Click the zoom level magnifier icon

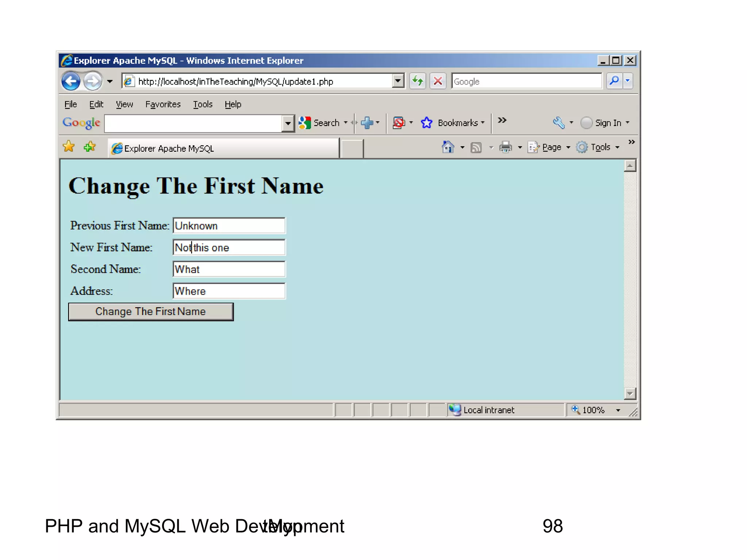576,409
